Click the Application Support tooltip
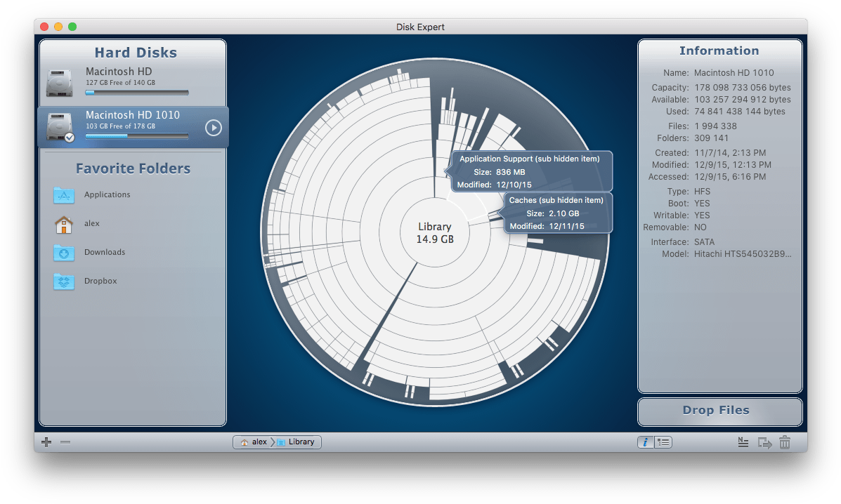The width and height of the screenshot is (841, 504). click(529, 171)
